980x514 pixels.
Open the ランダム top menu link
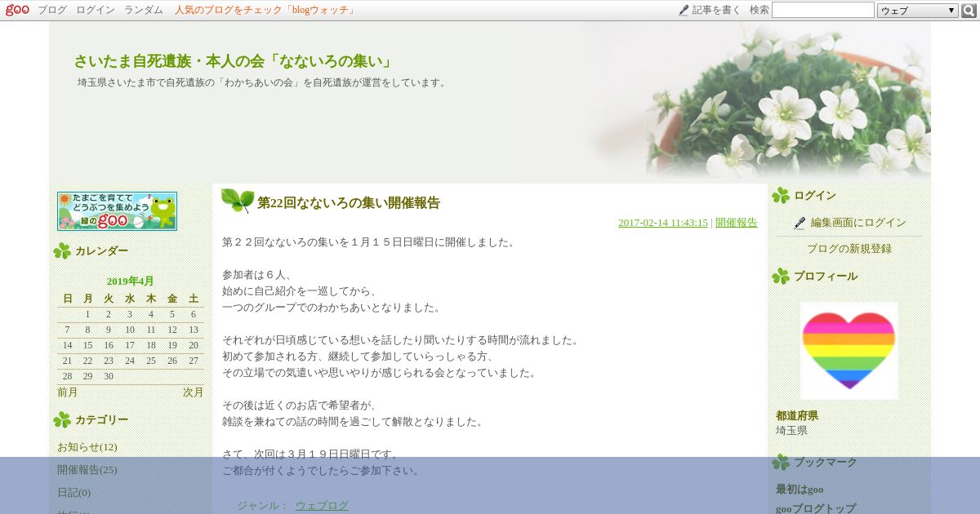click(144, 10)
